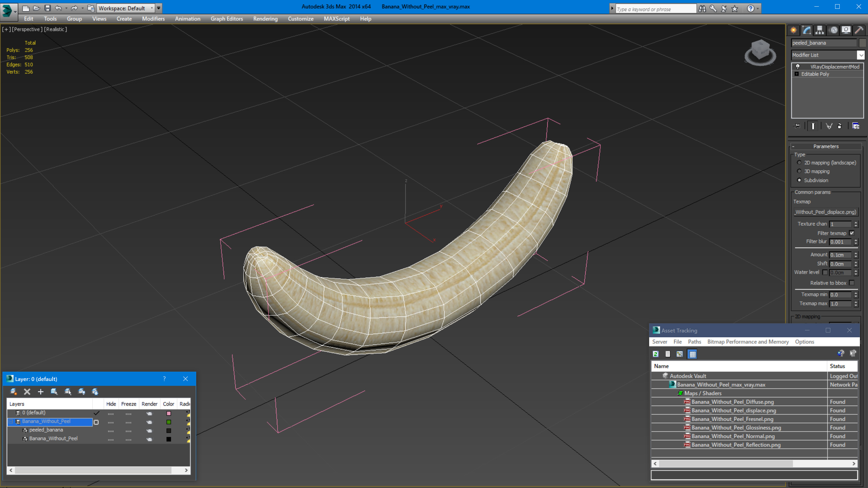
Task: Click the Open File folder icon
Action: tap(36, 8)
